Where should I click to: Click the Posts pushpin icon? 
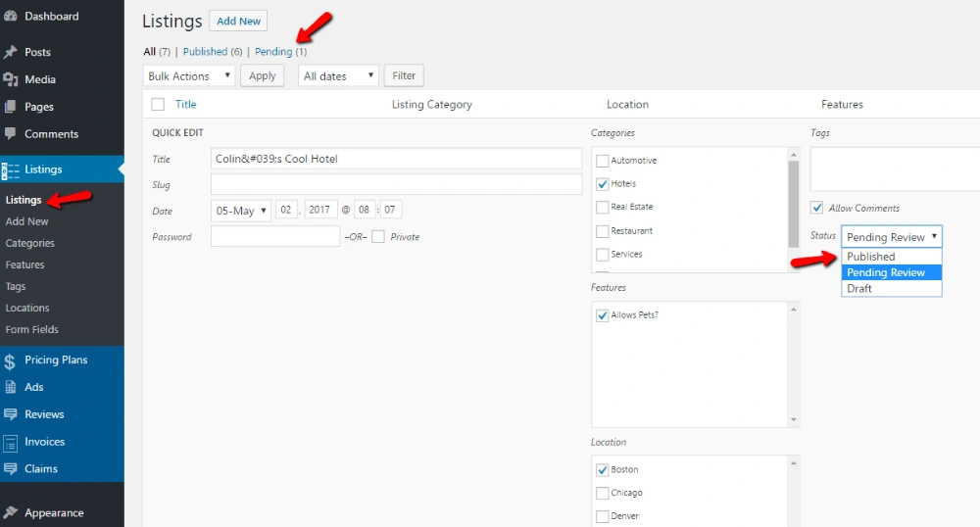(x=11, y=52)
